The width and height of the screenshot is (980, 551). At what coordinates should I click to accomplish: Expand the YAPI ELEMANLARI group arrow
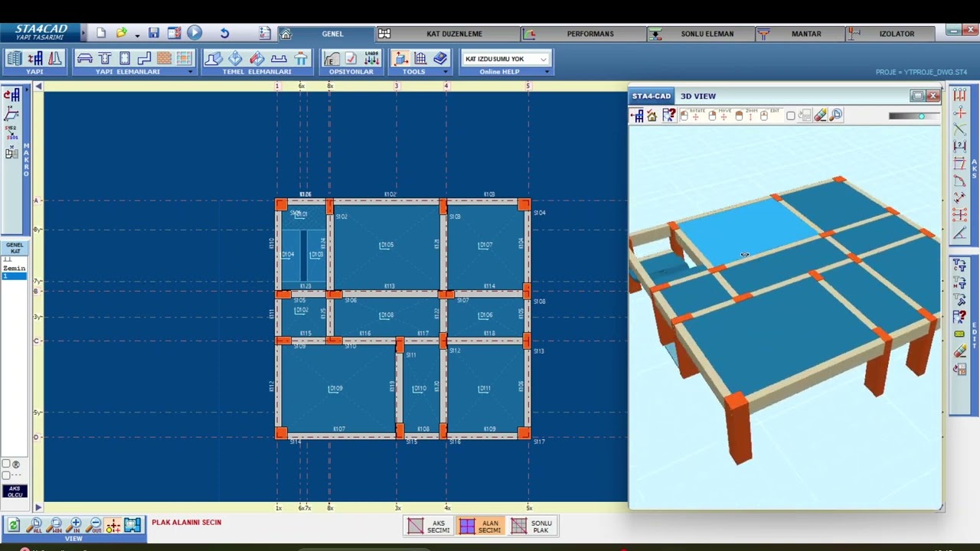pyautogui.click(x=190, y=72)
